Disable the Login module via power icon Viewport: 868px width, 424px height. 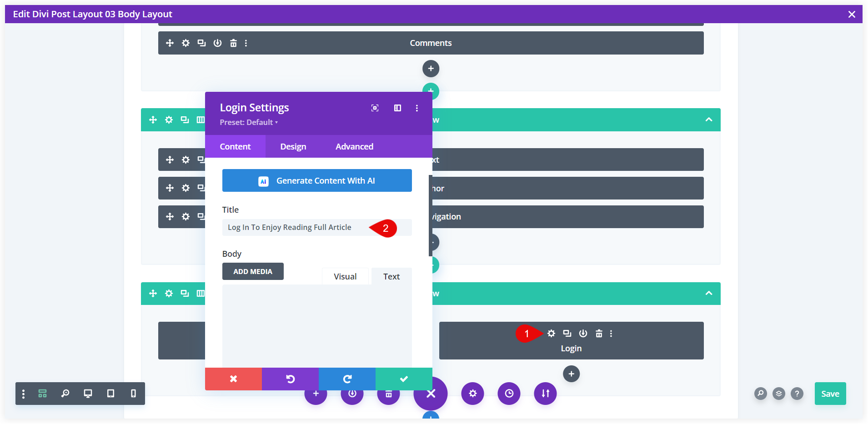click(x=583, y=334)
